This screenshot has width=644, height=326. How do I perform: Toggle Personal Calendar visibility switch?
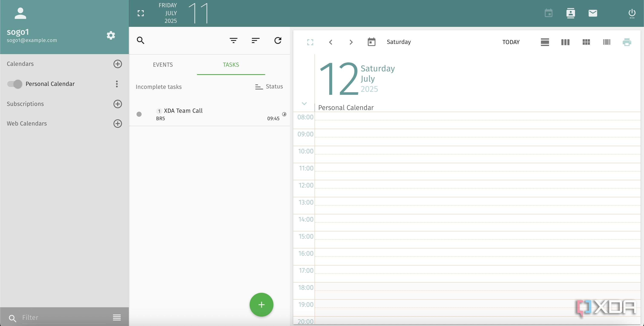[14, 84]
